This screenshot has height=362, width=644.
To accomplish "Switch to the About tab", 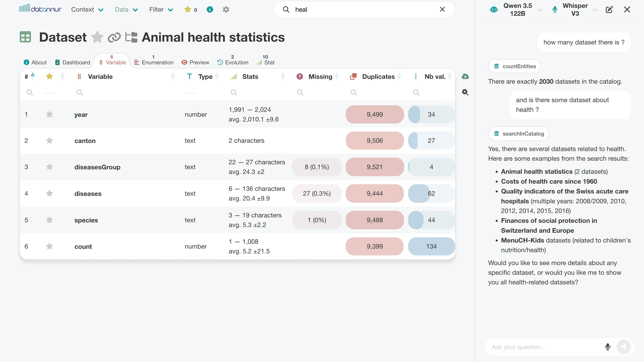I will point(35,62).
